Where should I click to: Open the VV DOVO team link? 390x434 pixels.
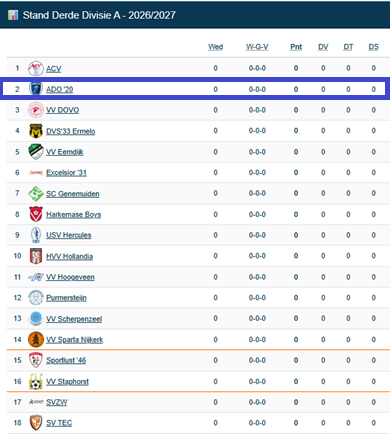(63, 110)
